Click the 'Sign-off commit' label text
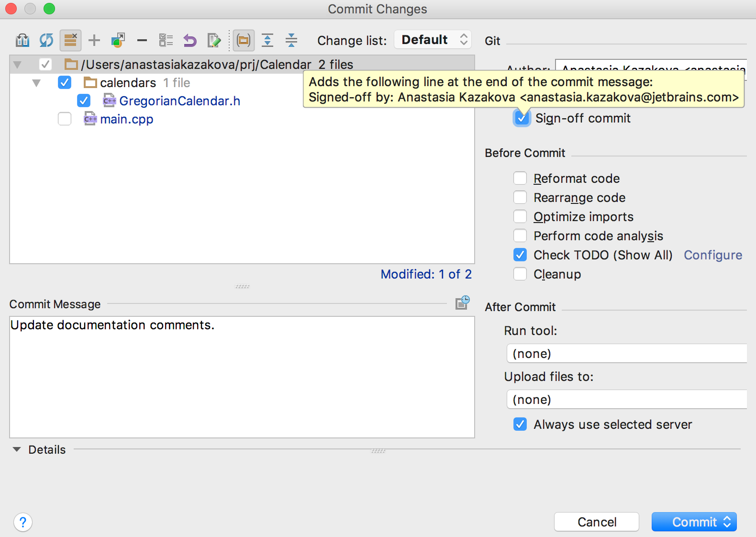Image resolution: width=756 pixels, height=537 pixels. (583, 118)
